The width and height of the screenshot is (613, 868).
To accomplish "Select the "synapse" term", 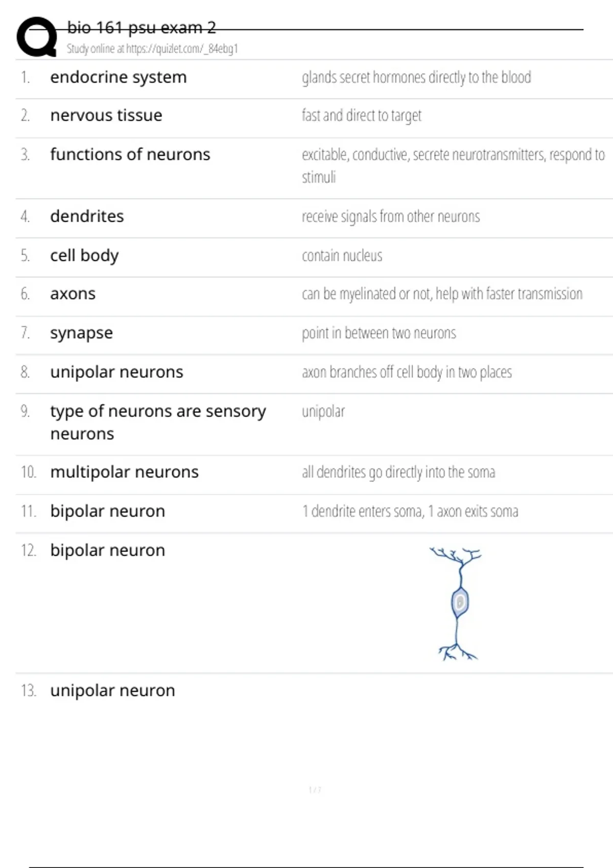I will point(82,333).
